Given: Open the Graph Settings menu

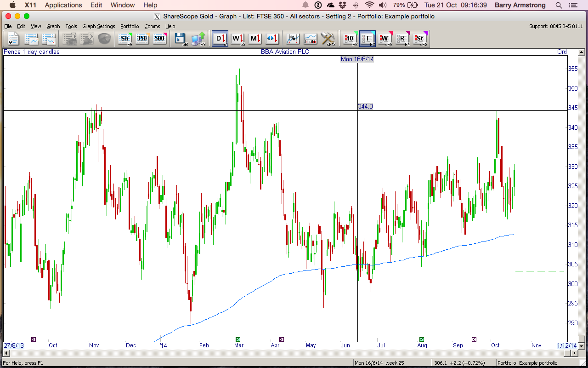Looking at the screenshot, I should 98,26.
